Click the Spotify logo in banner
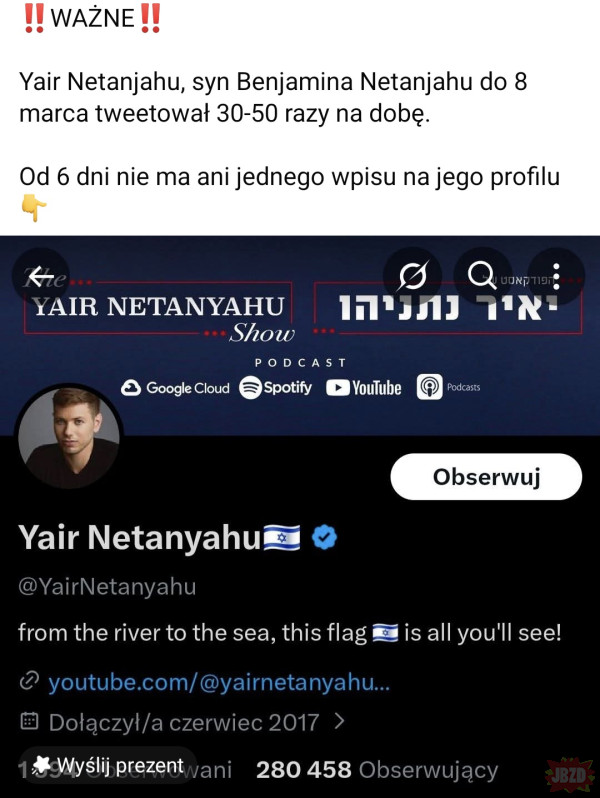Image resolution: width=600 pixels, height=798 pixels. 276,387
